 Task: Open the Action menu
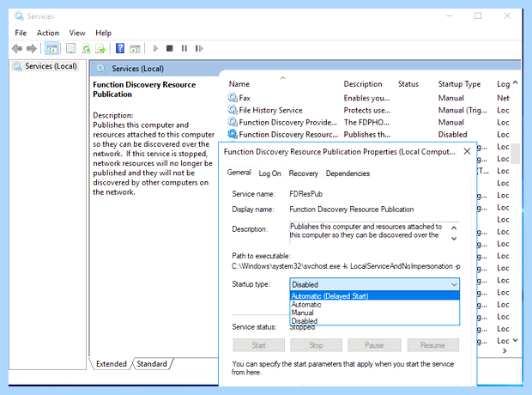coord(48,33)
